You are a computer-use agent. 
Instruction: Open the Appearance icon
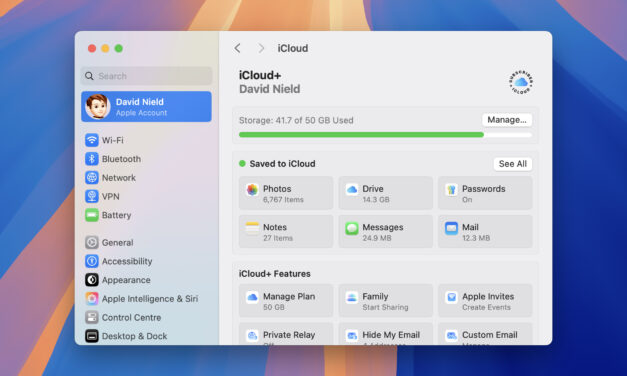coord(92,280)
